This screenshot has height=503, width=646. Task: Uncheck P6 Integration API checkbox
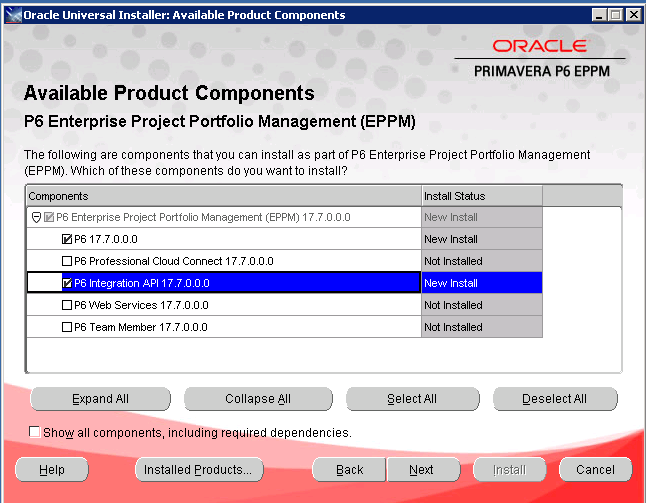[x=67, y=283]
